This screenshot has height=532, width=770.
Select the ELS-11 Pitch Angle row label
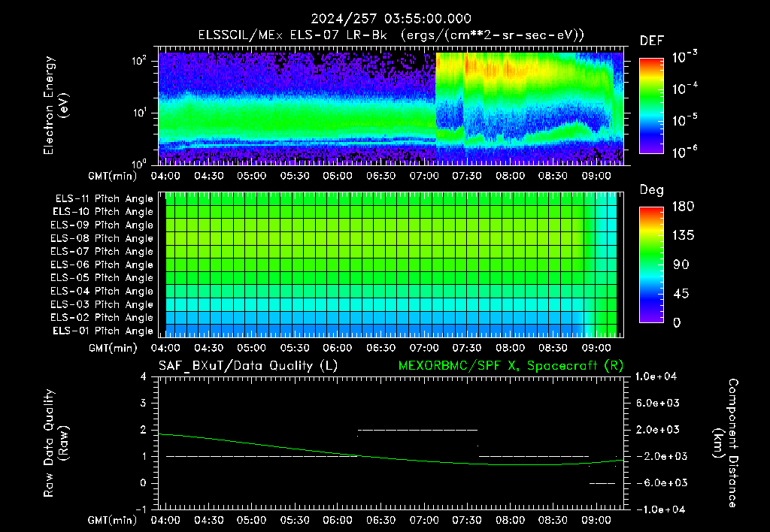[x=104, y=199]
